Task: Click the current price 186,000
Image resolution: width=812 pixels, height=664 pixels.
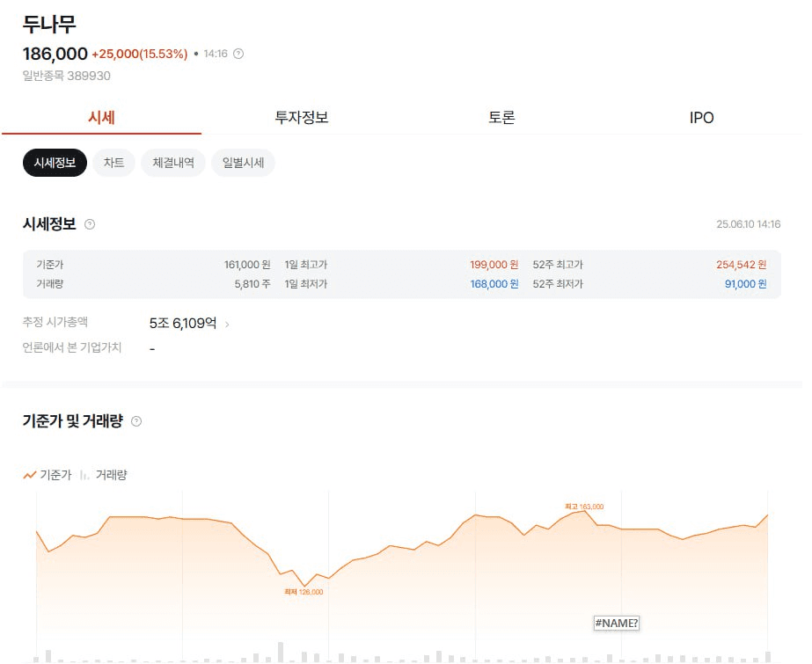Action: click(55, 54)
